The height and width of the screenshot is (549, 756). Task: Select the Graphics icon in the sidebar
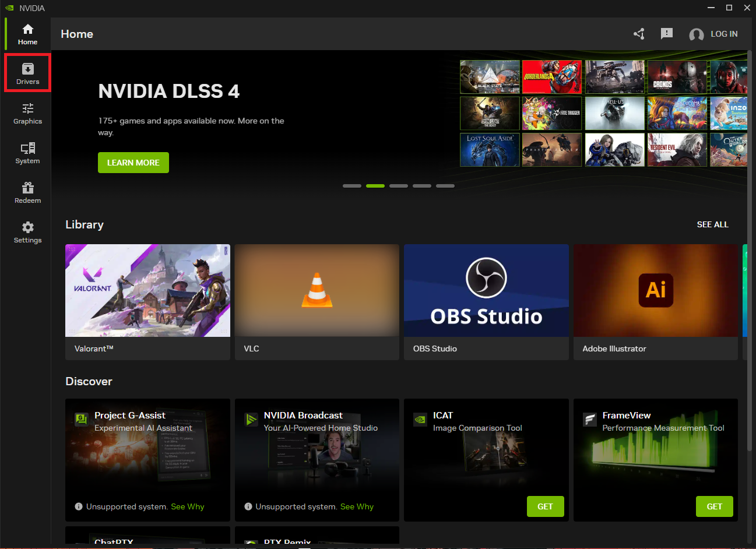coord(27,114)
